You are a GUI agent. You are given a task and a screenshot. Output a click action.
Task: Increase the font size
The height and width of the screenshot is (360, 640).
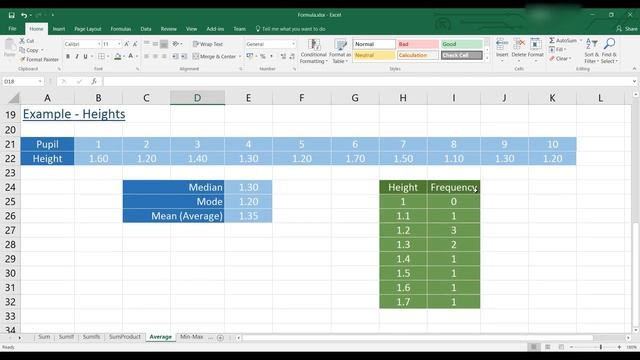pyautogui.click(x=127, y=44)
